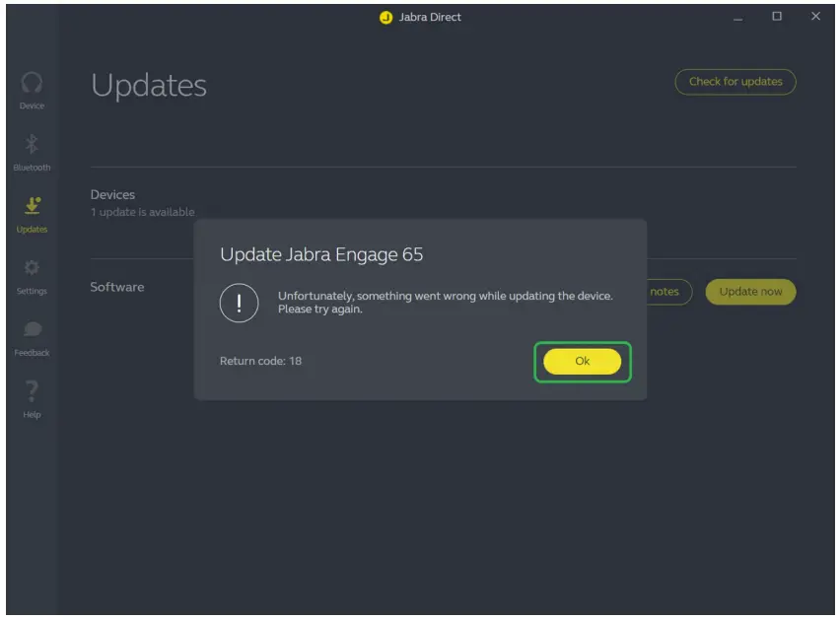This screenshot has height=620, width=840.
Task: Click the Updates page heading
Action: 148,86
